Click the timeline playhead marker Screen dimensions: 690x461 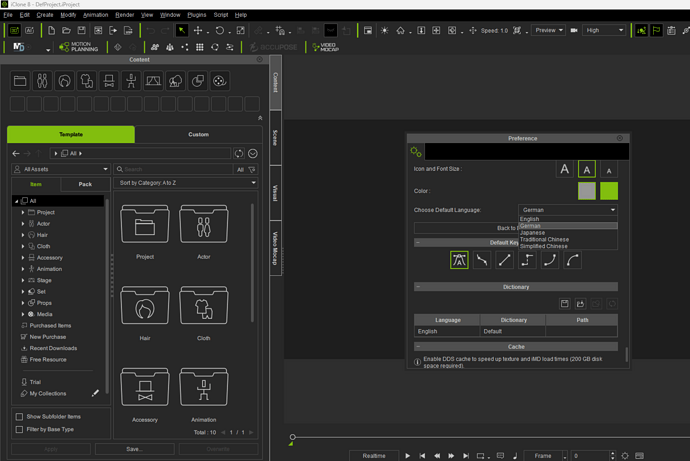[x=292, y=437]
